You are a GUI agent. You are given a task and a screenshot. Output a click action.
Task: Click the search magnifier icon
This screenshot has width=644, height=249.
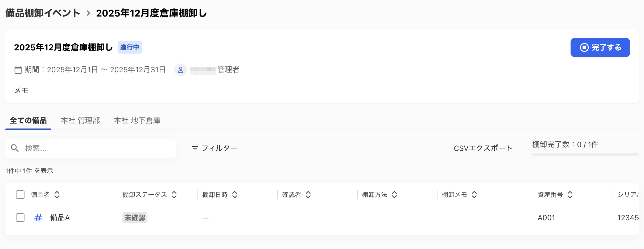15,148
